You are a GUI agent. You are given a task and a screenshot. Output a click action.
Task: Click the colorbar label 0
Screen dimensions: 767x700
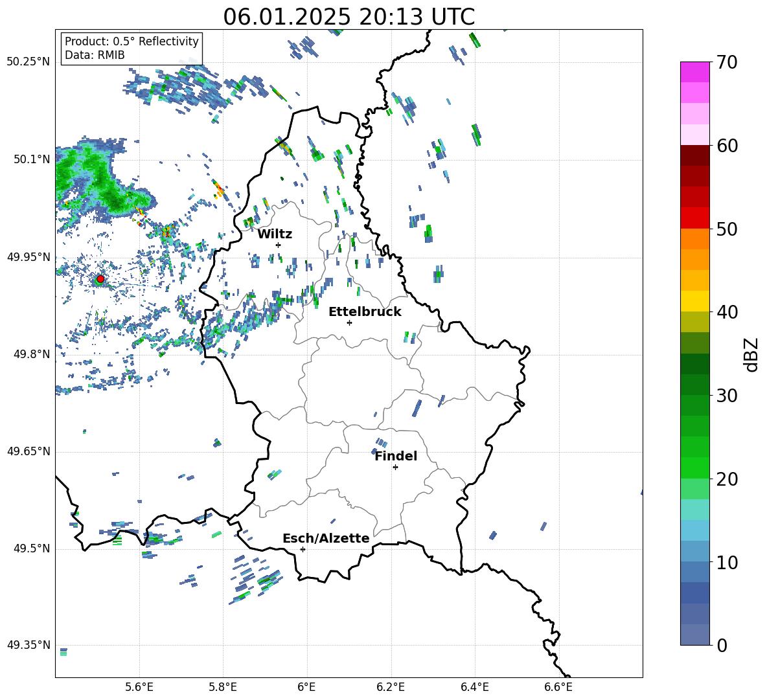[722, 645]
